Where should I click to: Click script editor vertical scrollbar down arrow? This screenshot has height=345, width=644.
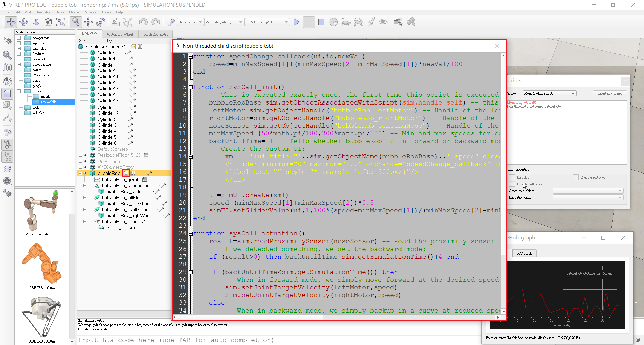click(503, 312)
